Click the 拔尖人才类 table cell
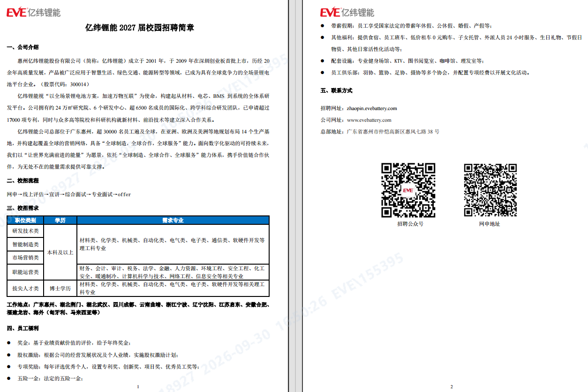 click(25, 288)
